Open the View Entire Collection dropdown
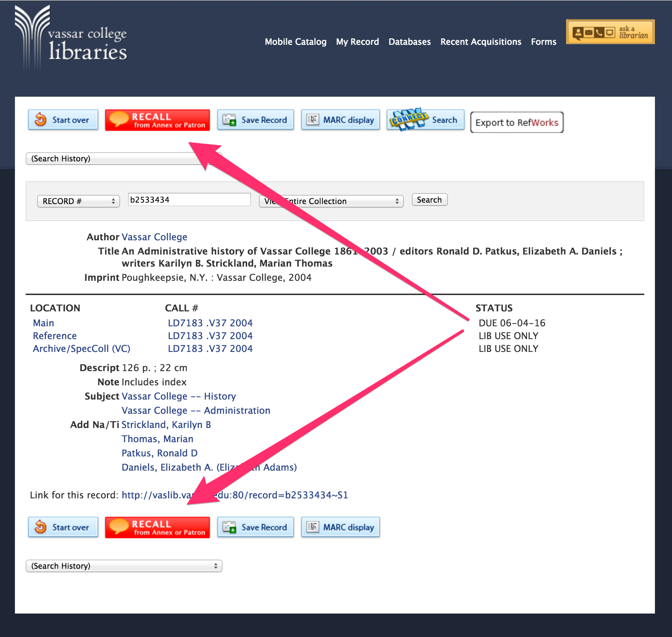Screen dimensions: 672x637 [x=331, y=201]
